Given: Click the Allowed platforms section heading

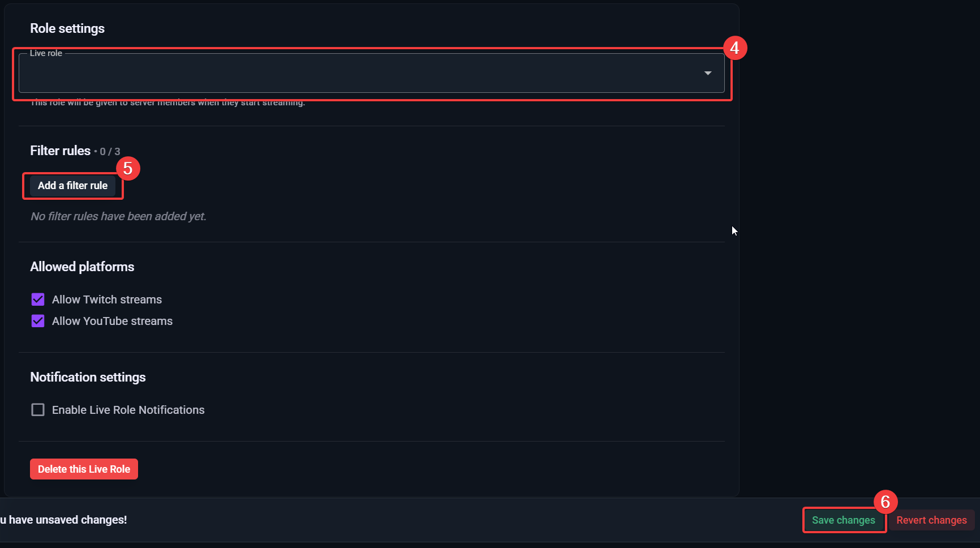Looking at the screenshot, I should pyautogui.click(x=82, y=267).
